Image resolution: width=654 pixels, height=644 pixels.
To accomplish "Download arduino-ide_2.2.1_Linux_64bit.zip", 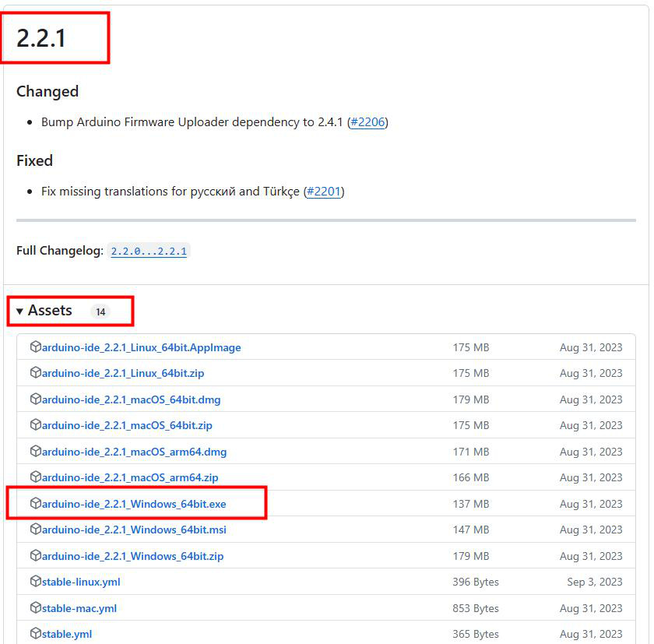I will (123, 373).
